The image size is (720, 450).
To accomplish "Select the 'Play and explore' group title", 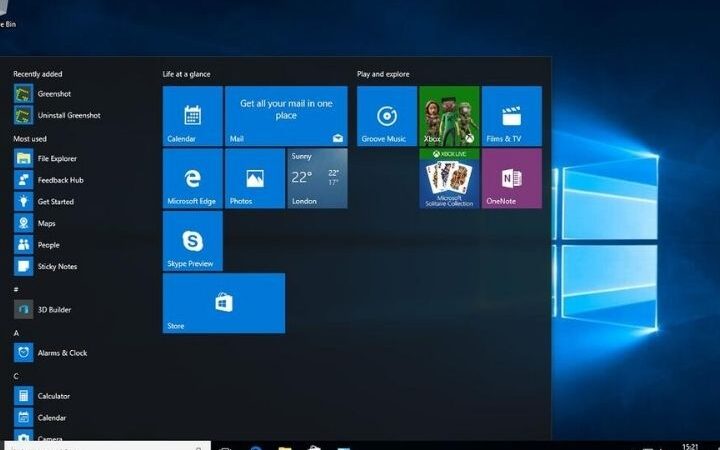I will point(383,74).
